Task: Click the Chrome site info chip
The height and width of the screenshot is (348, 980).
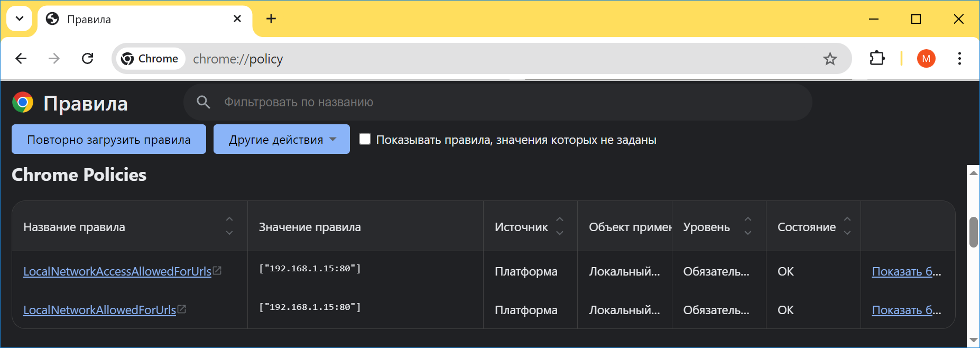Action: (x=150, y=59)
